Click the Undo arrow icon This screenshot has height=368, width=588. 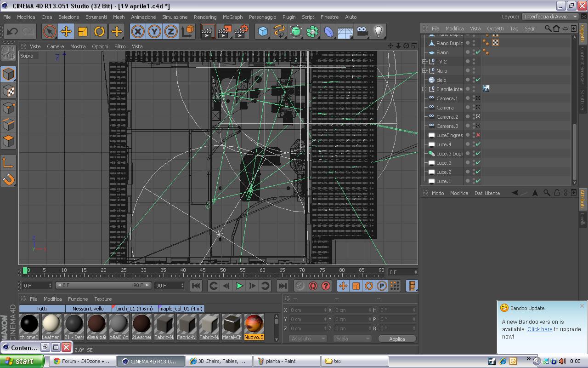click(x=12, y=31)
